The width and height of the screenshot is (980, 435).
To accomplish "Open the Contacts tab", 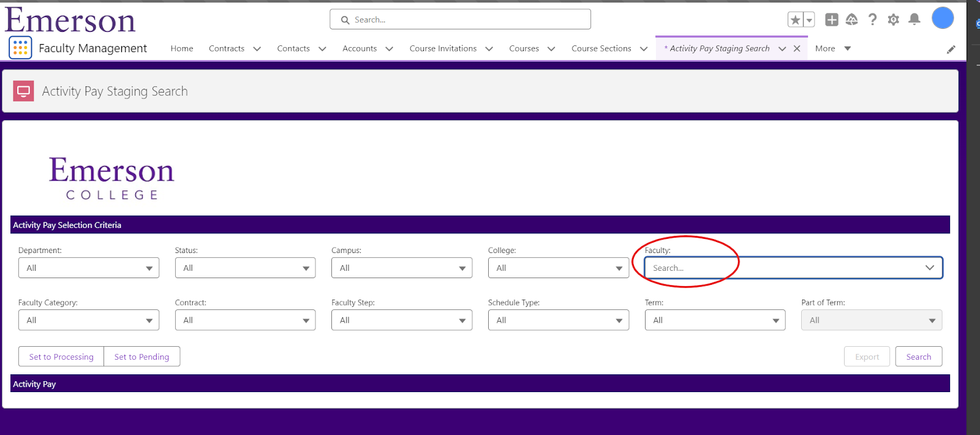I will click(x=293, y=48).
